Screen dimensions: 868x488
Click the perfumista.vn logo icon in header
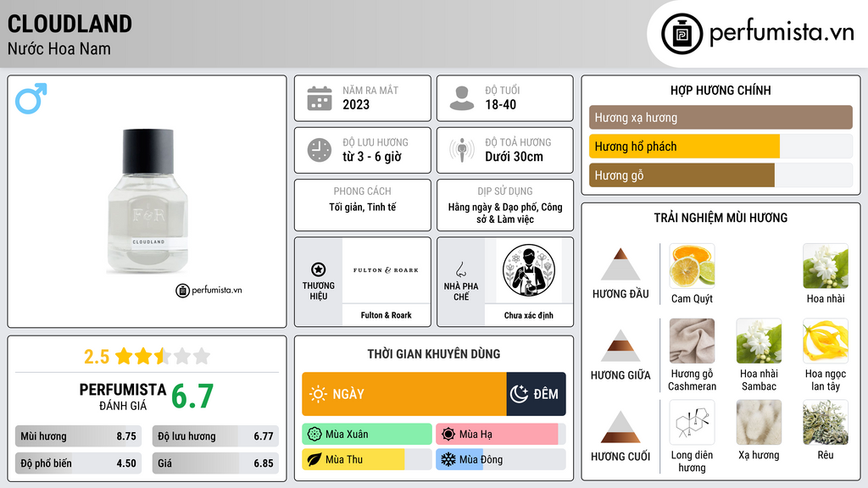click(x=682, y=34)
